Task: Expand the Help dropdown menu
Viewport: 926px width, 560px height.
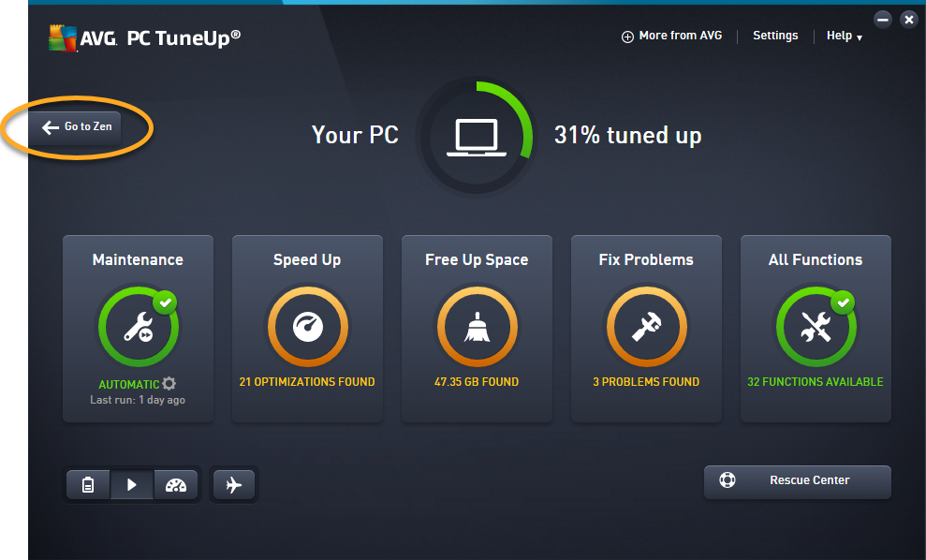Action: [845, 36]
